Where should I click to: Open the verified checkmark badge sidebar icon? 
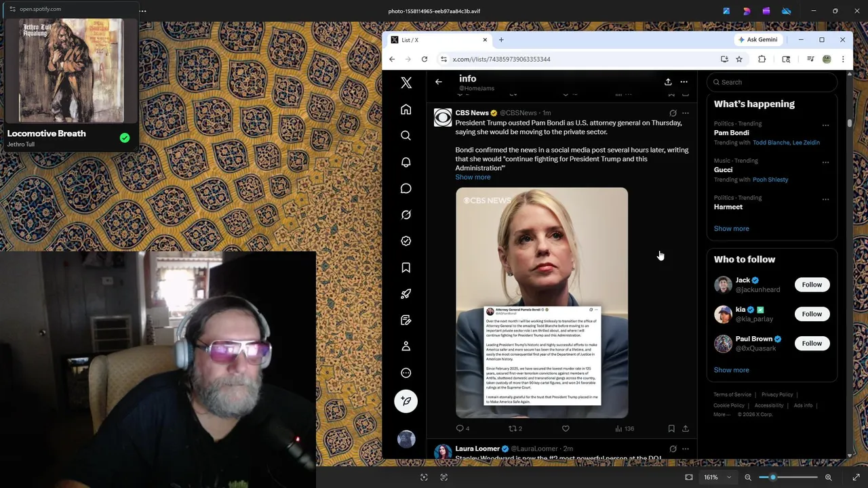(x=406, y=241)
